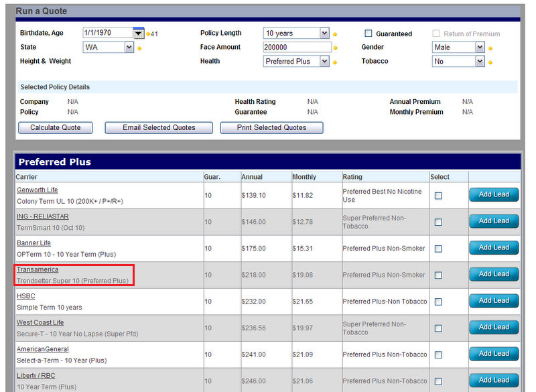Click Print Selected Quotes button
This screenshot has height=392, width=536.
click(x=272, y=127)
